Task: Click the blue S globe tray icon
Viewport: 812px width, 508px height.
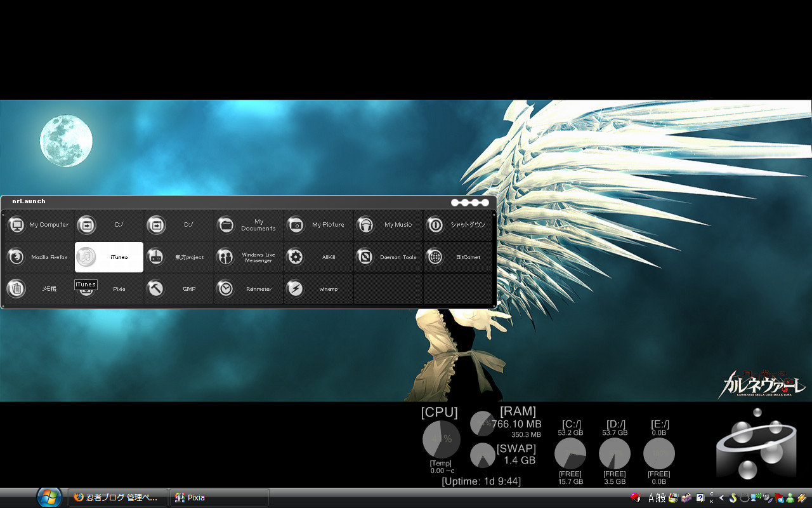Action: 733,498
